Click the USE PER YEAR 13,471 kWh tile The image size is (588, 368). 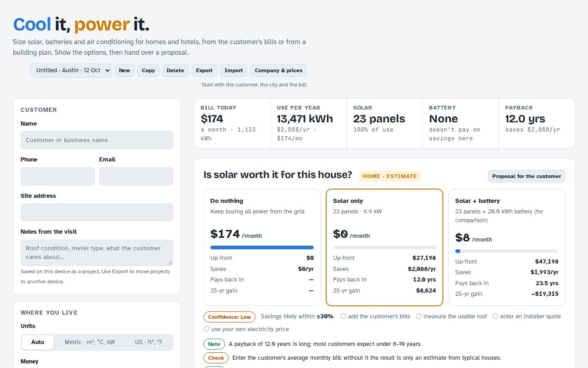[x=308, y=123]
